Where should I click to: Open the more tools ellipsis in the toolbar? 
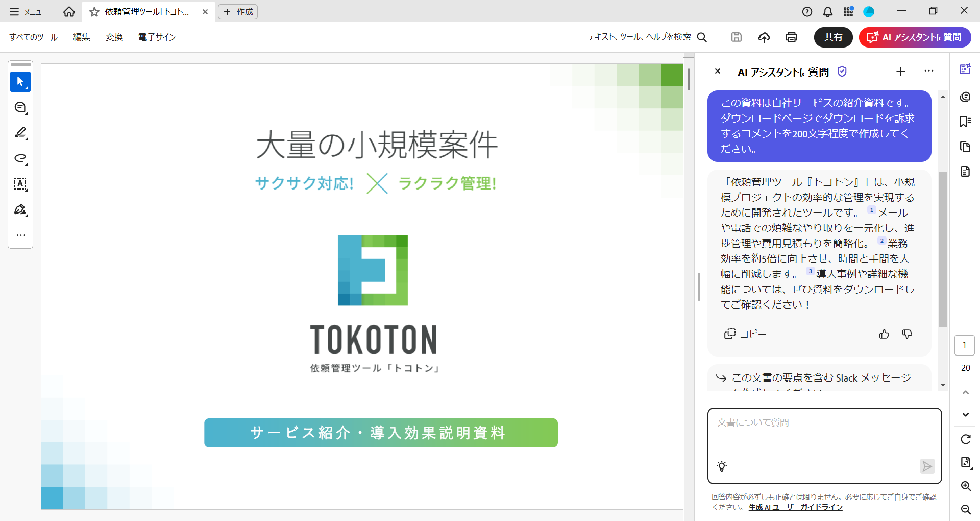[20, 235]
